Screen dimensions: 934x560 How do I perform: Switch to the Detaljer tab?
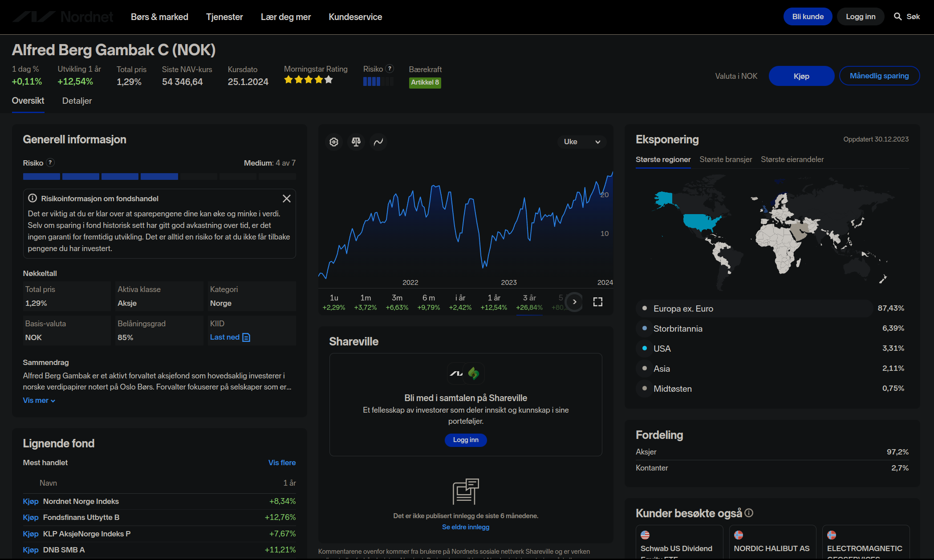click(x=77, y=101)
